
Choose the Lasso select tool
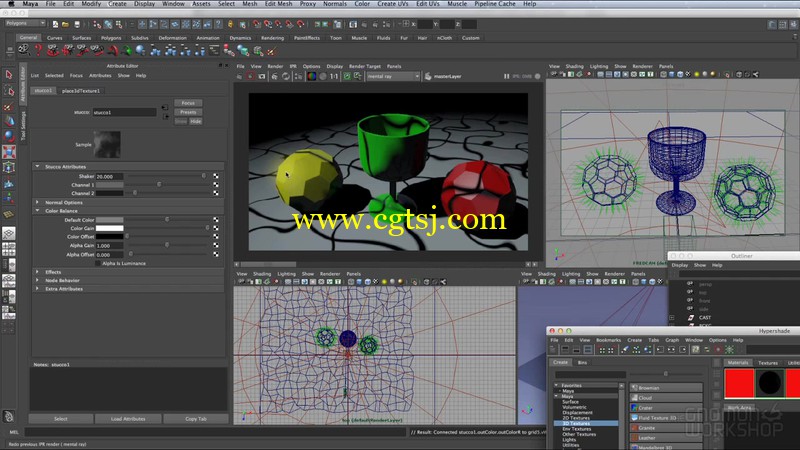(x=9, y=90)
